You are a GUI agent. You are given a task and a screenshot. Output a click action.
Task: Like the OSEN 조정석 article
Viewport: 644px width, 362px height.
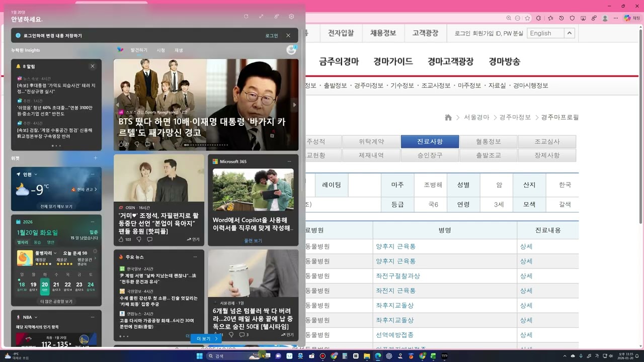pos(121,239)
